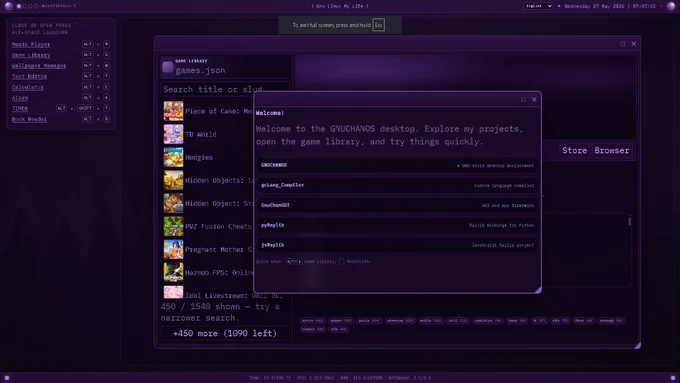The image size is (680, 383).
Task: Maximize the Welcome dialog window
Action: [523, 99]
